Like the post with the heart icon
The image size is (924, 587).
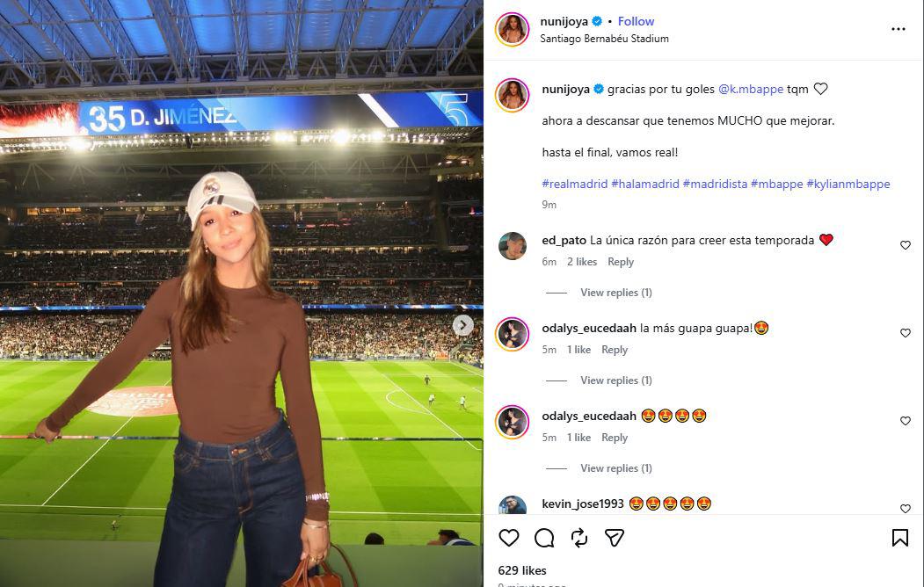[x=508, y=537]
